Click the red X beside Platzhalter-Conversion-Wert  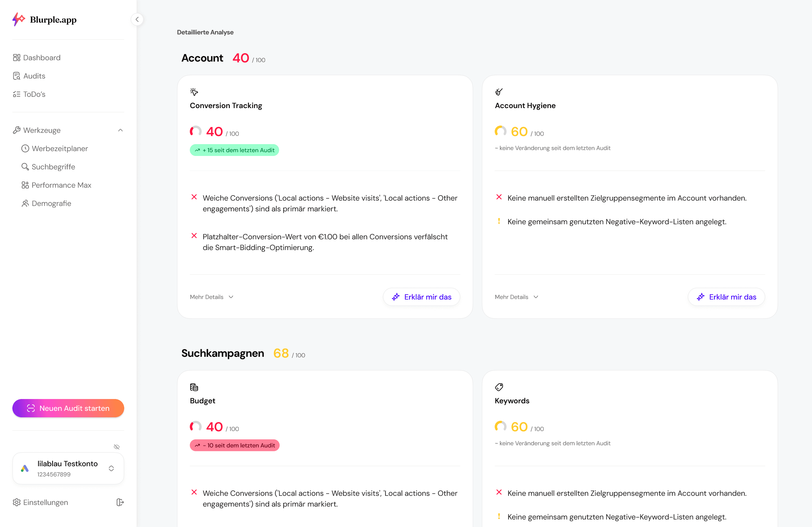[x=194, y=236]
